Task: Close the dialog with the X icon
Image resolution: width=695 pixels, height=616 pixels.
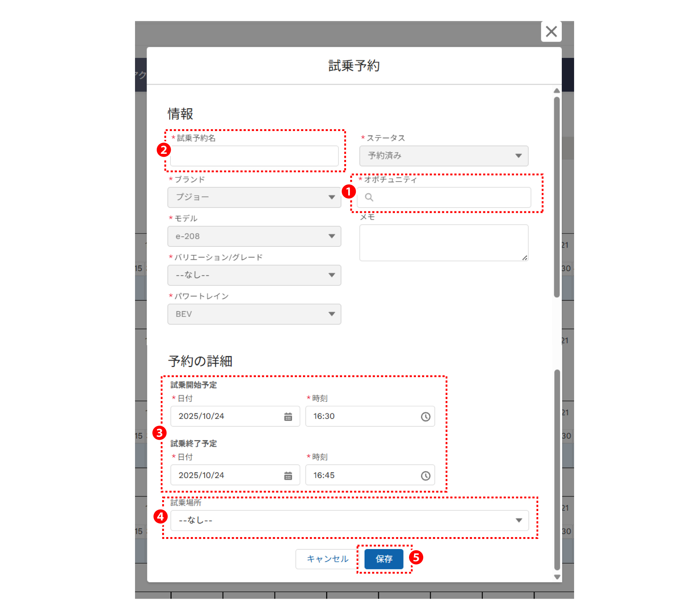Action: pos(551,31)
